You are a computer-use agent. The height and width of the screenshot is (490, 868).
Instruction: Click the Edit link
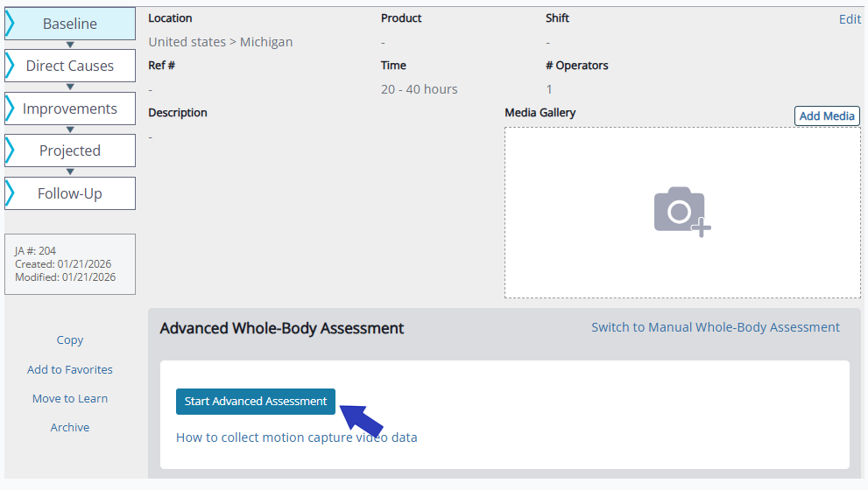point(849,19)
